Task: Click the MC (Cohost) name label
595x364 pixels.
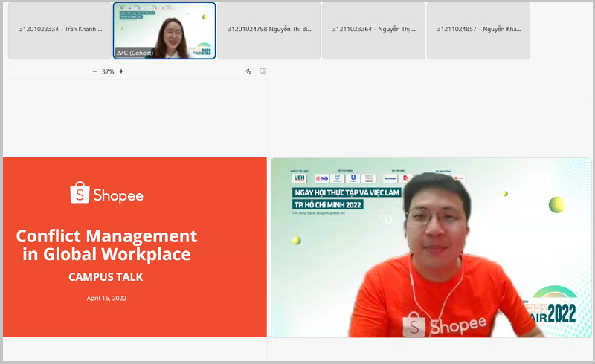Action: 135,53
